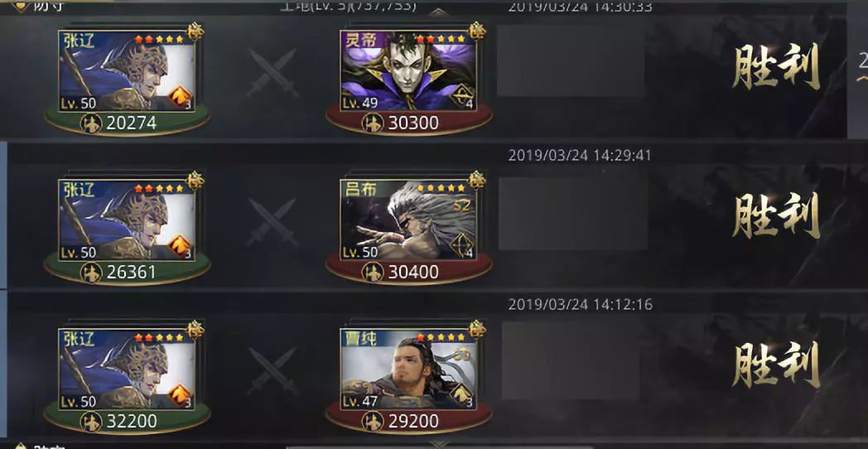Screen dimensions: 868x449
Task: Select the Lv.47 Cao Chun enemy portrait
Action: point(408,369)
